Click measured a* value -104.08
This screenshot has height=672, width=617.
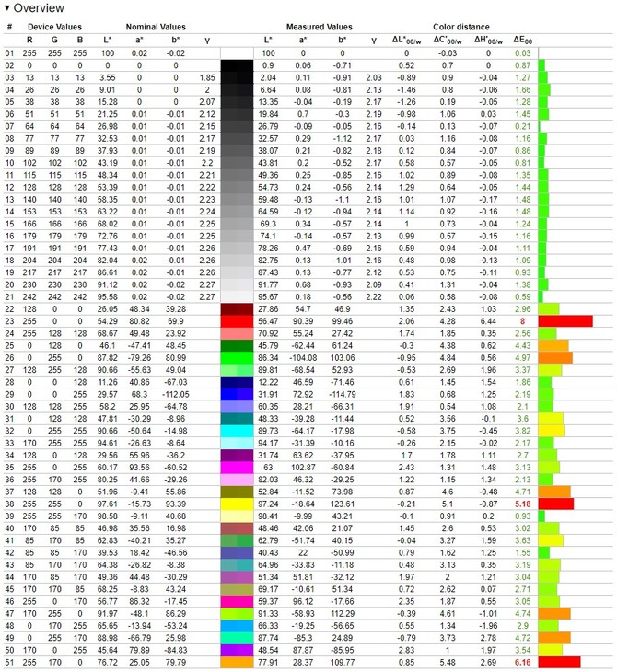303,358
